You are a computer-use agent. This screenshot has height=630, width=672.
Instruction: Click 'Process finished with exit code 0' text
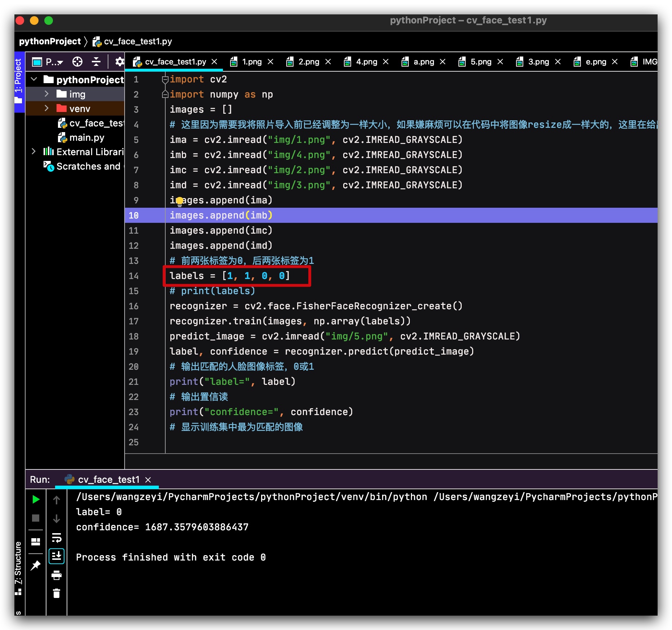171,557
